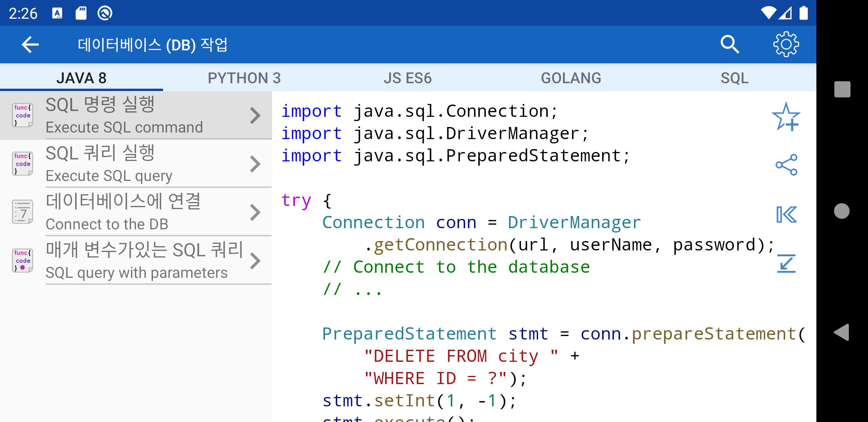Switch to the PYTHON 3 tab

click(244, 78)
